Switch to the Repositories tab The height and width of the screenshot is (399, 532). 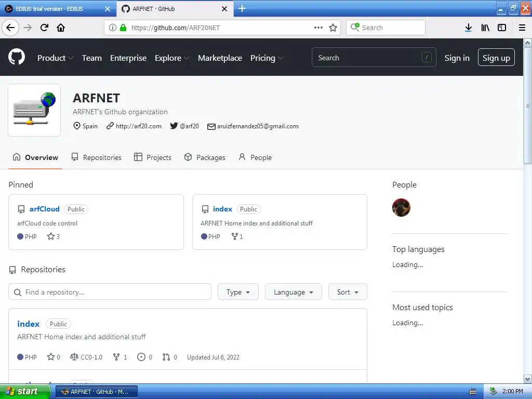click(96, 157)
